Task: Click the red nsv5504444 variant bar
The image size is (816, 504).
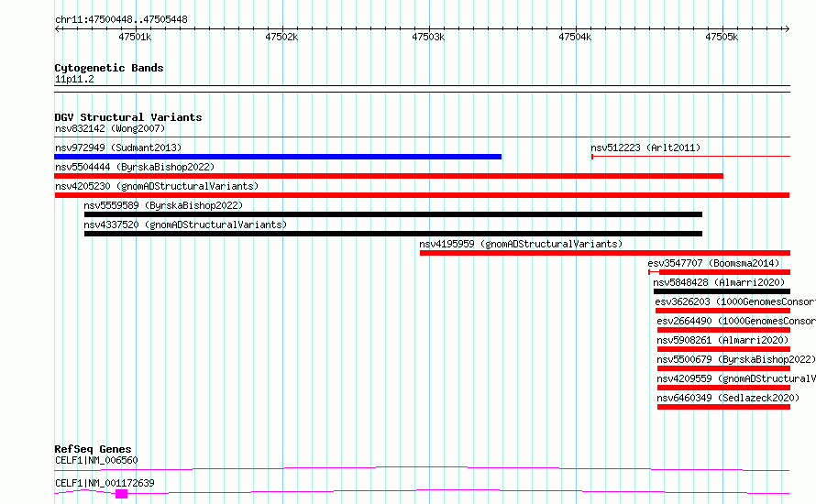Action: click(389, 176)
